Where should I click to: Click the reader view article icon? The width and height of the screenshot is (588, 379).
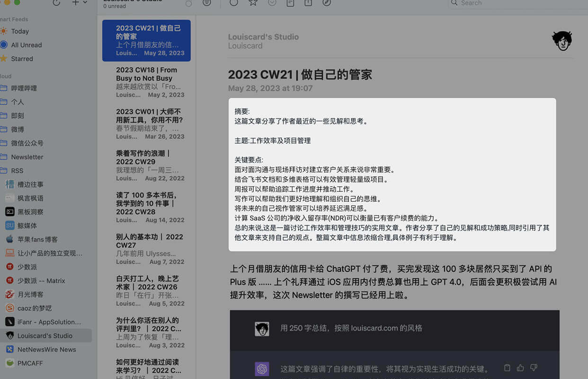coord(290,3)
